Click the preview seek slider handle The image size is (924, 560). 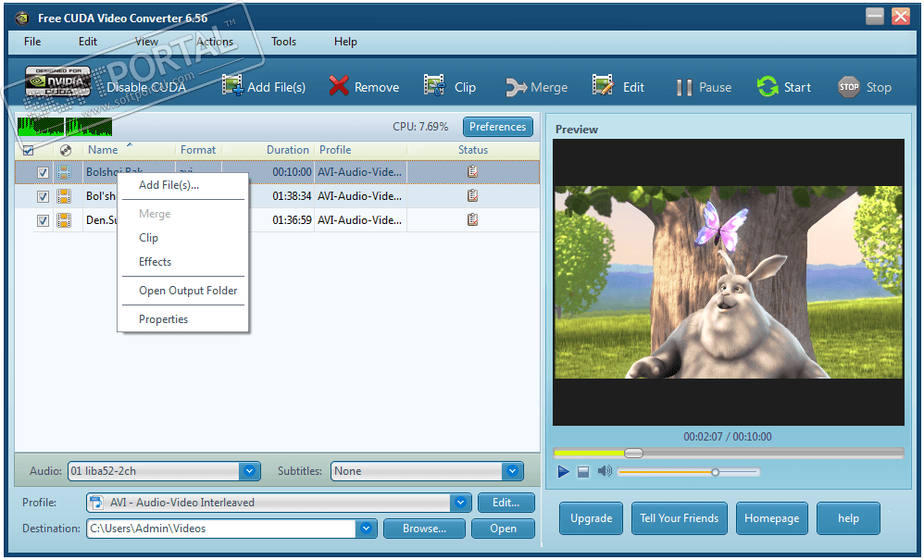pos(634,453)
